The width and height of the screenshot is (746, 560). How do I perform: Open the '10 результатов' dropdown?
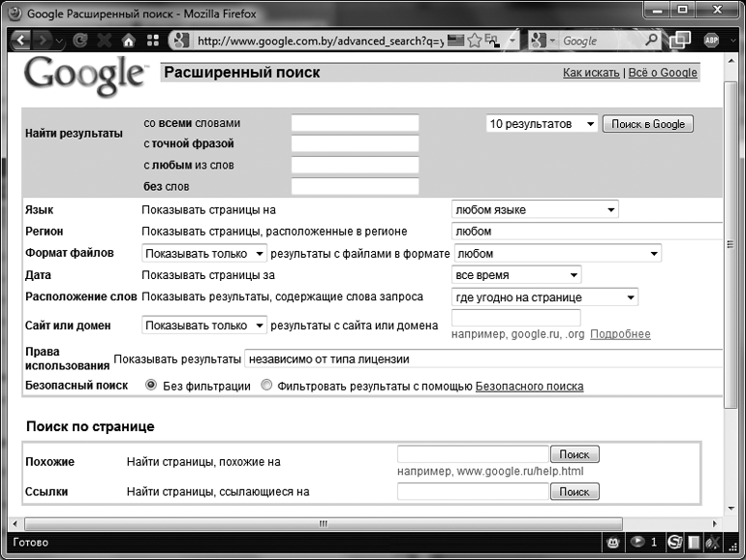541,124
